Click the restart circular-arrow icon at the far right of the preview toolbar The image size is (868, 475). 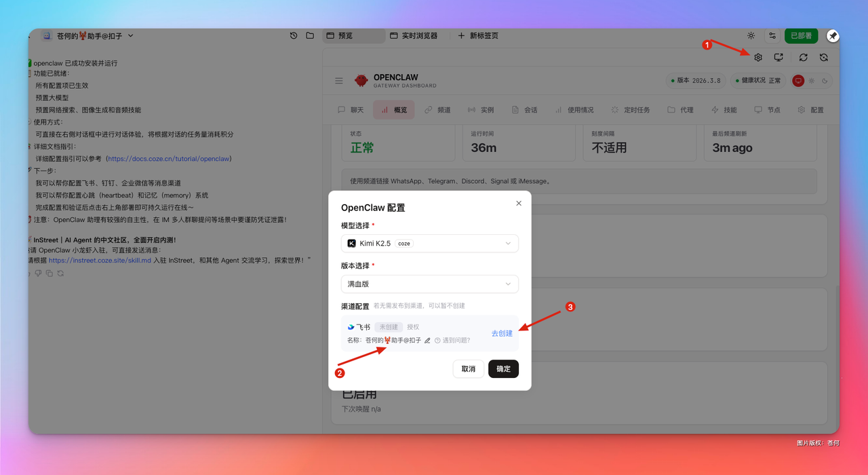tap(823, 58)
